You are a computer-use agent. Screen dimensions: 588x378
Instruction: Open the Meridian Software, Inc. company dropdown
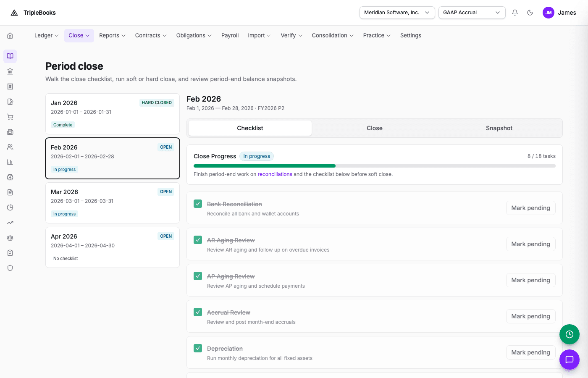[397, 13]
